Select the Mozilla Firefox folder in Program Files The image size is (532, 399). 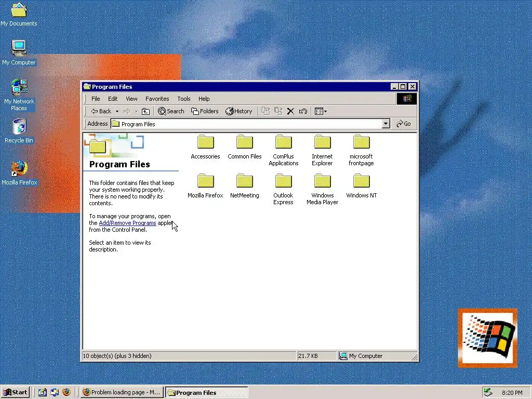(x=205, y=187)
